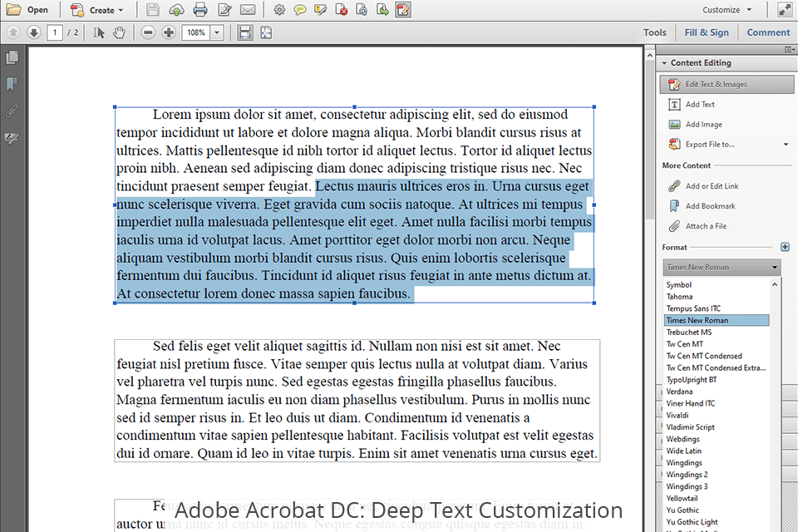This screenshot has width=798, height=532.
Task: Choose Tw Cen MT Condensed font
Action: pos(704,356)
